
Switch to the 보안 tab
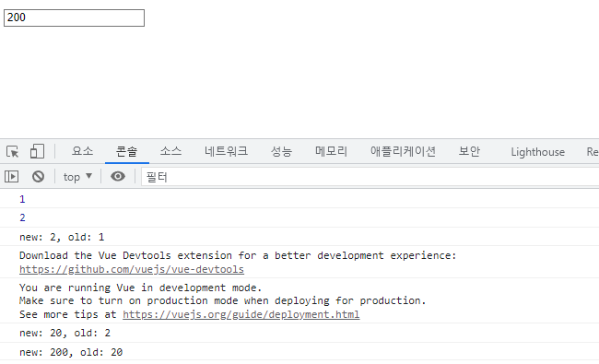click(469, 151)
